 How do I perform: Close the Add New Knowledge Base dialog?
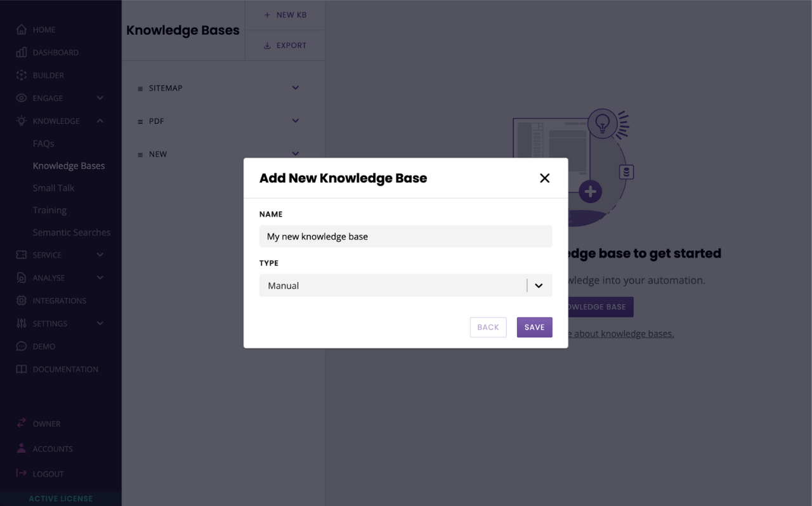544,178
